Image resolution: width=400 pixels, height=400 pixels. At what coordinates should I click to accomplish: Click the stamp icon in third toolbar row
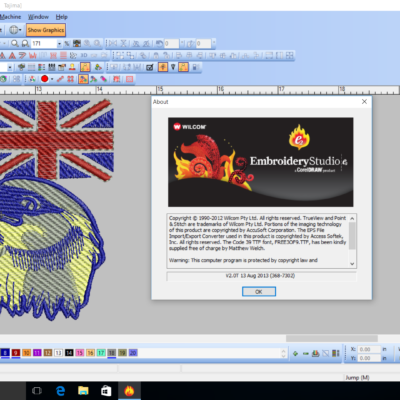[72, 67]
